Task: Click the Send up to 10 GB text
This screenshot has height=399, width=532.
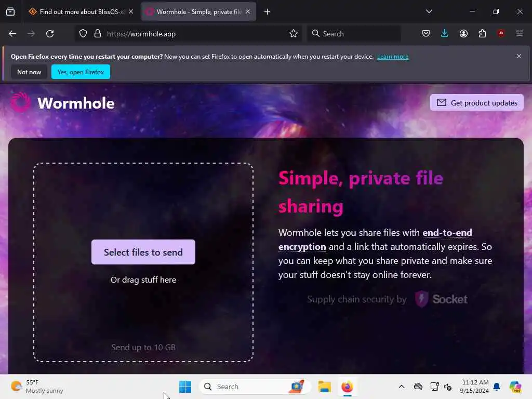Action: pyautogui.click(x=143, y=348)
